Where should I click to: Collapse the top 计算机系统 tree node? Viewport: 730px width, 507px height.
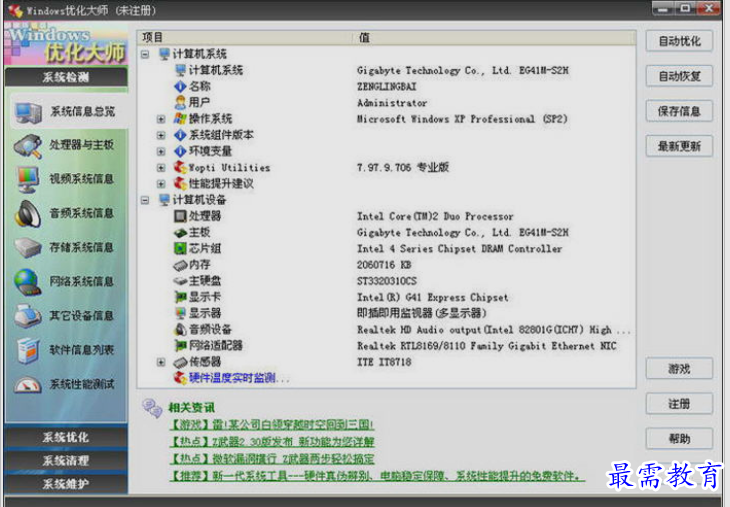[x=145, y=54]
